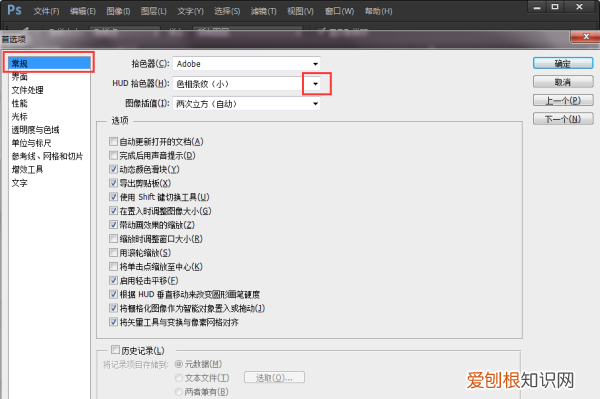Go to next panel with 下一个(N)
This screenshot has width=600, height=399.
[563, 119]
